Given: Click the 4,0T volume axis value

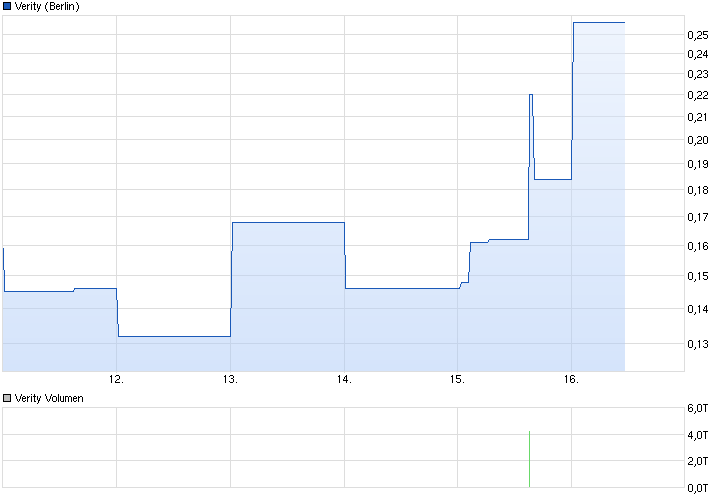Looking at the screenshot, I should click(698, 435).
